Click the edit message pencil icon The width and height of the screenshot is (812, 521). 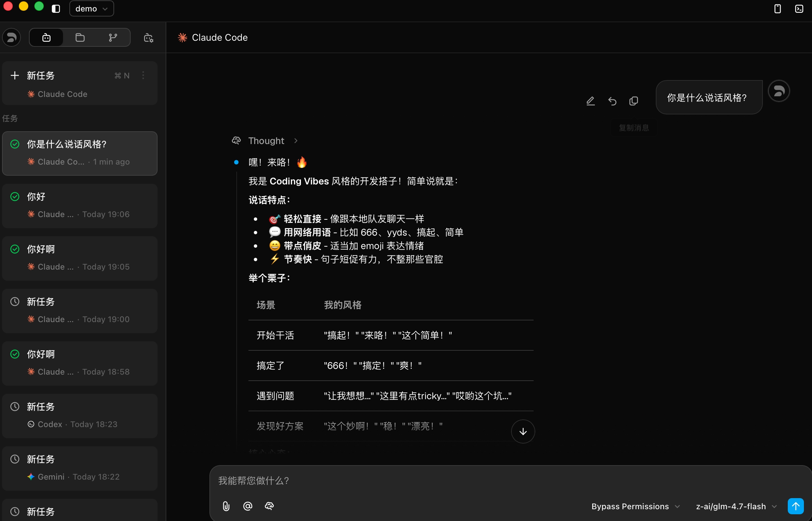click(x=590, y=101)
